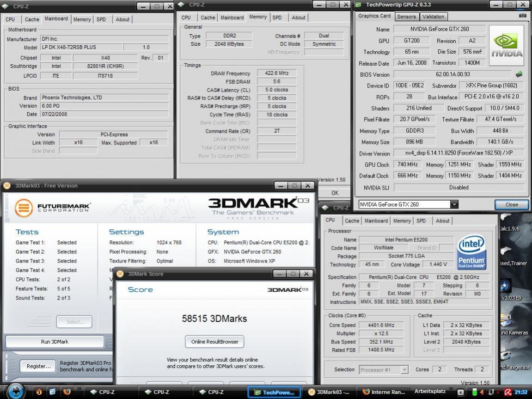Click the Memory CPU-Z window title icon
The width and height of the screenshot is (532, 399).
coord(181,5)
